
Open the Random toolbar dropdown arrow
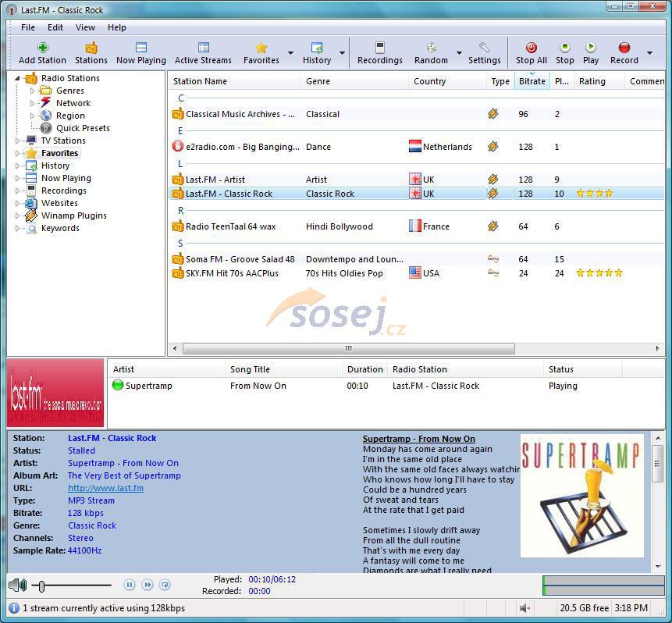coord(459,53)
